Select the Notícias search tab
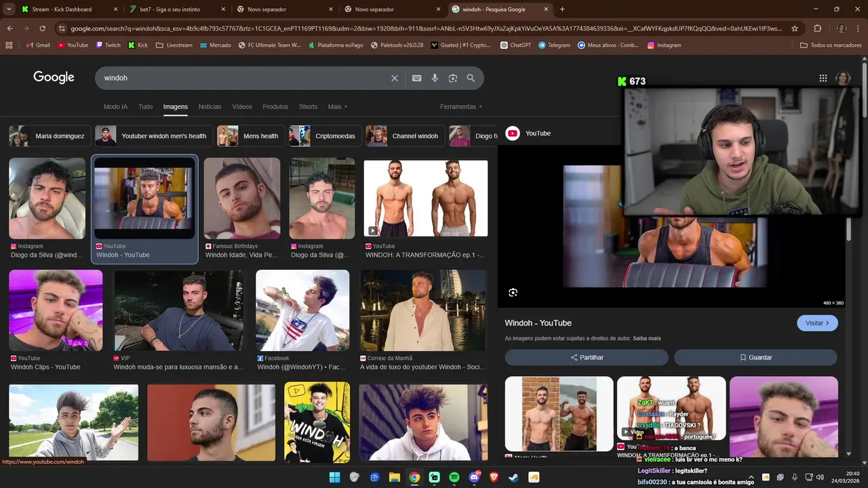 [210, 106]
